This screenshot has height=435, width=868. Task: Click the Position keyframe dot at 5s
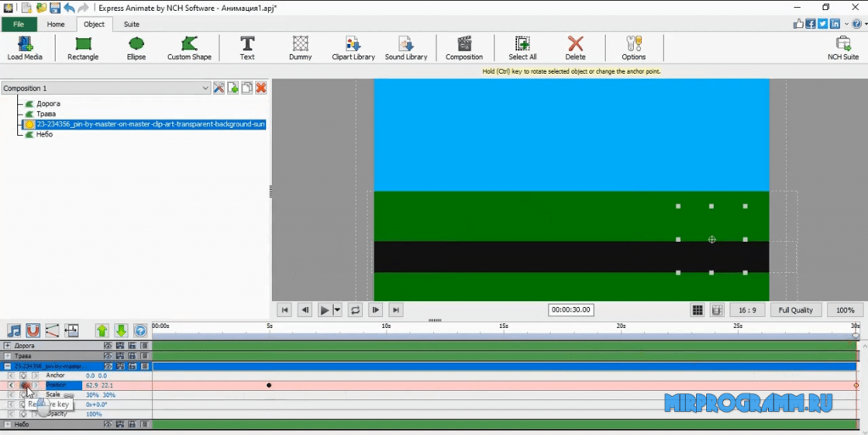[269, 386]
